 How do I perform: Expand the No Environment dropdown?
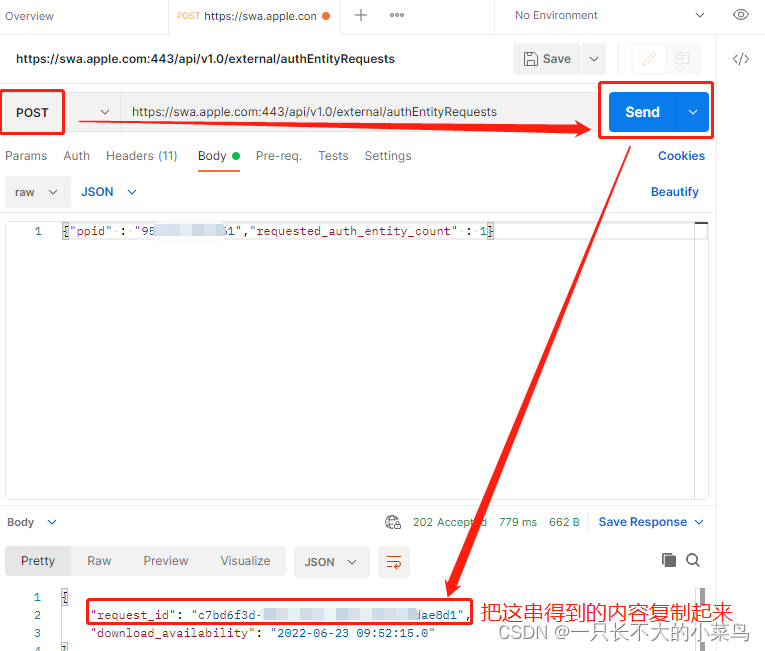coord(609,15)
